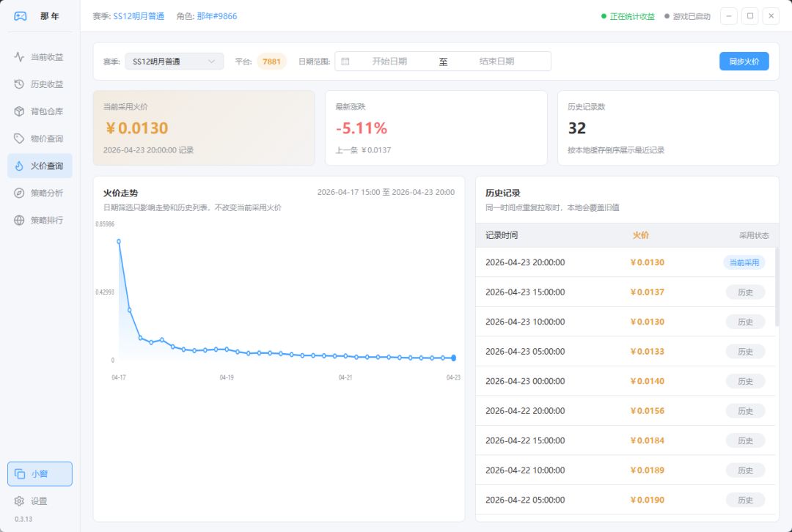Click the 采用状态 column header
The width and height of the screenshot is (792, 532).
tap(754, 235)
